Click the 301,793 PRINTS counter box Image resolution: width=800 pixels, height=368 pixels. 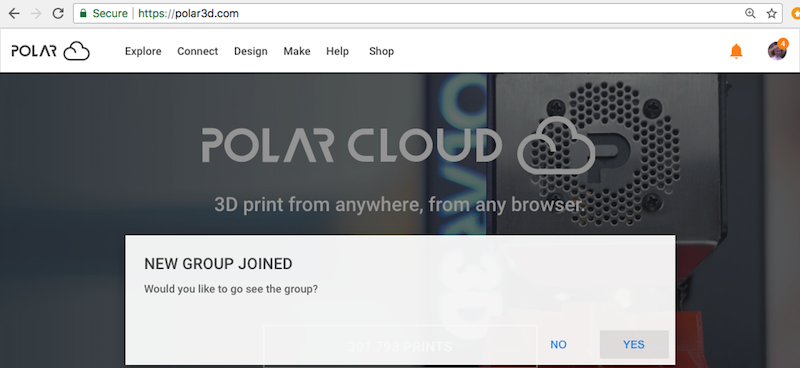tap(400, 346)
